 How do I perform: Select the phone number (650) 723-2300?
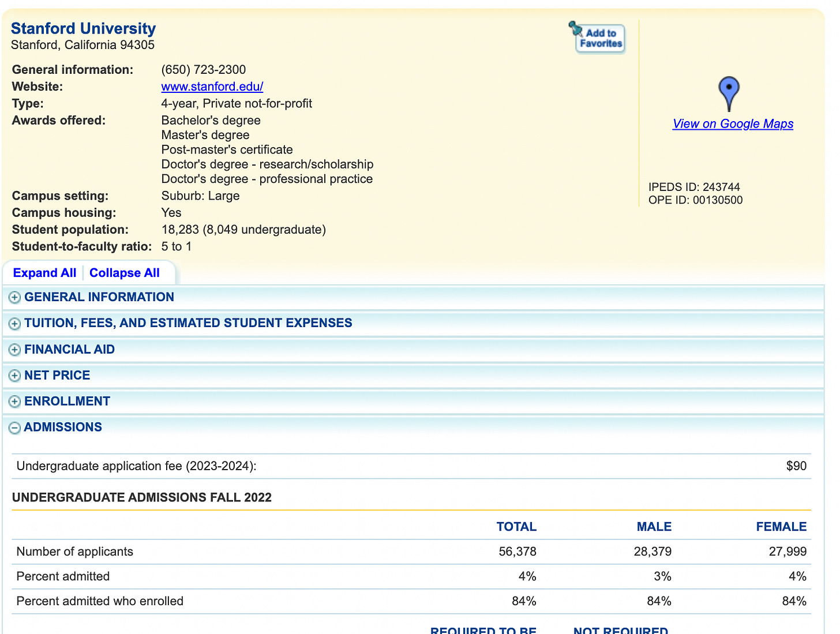click(204, 70)
